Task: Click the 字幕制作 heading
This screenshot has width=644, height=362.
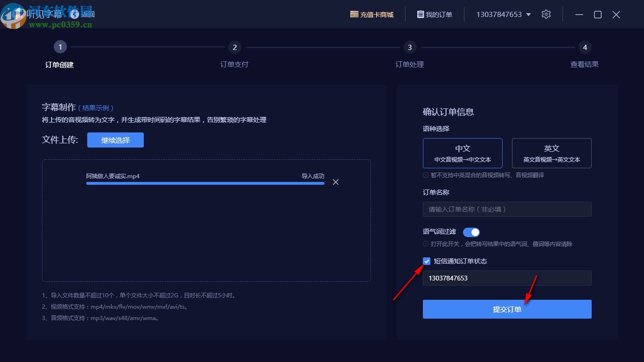Action: coord(59,107)
